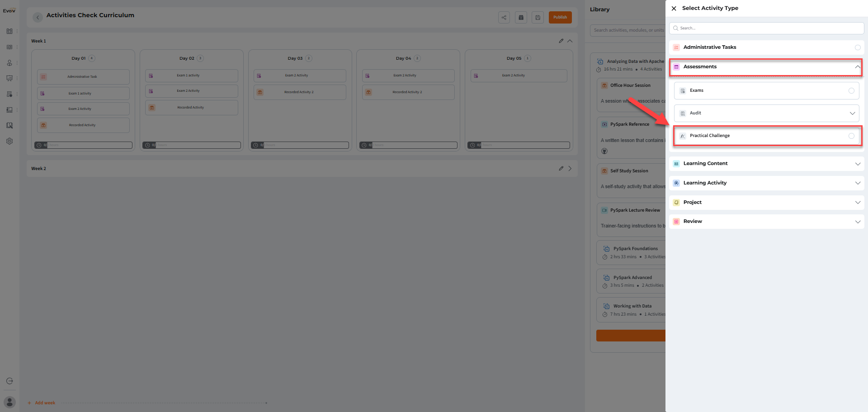Edit Week 1 with the pencil icon
The image size is (868, 412).
[561, 41]
